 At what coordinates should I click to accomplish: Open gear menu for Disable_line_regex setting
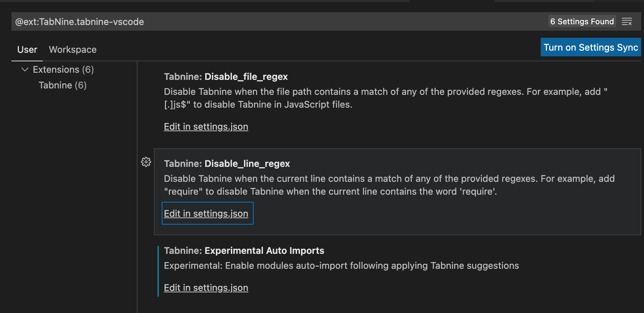pyautogui.click(x=146, y=162)
